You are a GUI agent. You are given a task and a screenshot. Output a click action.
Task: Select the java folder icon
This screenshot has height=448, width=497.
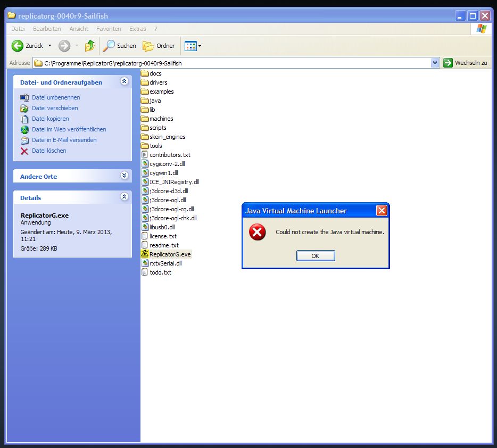[145, 101]
